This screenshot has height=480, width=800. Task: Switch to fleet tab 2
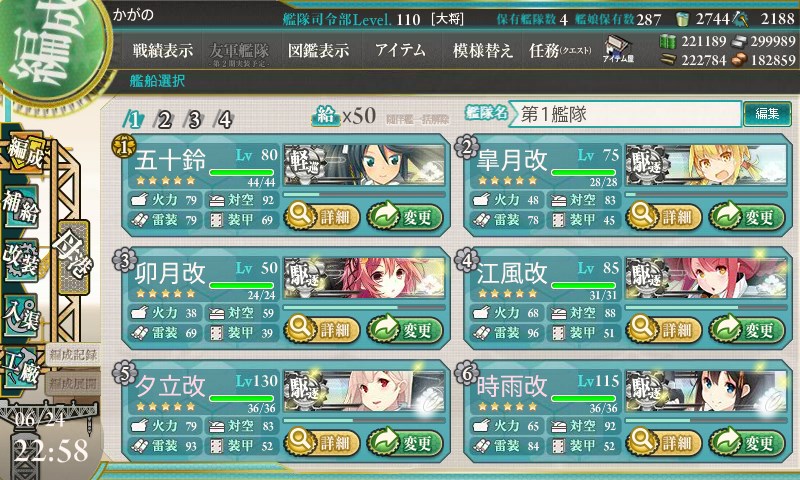coord(164,120)
